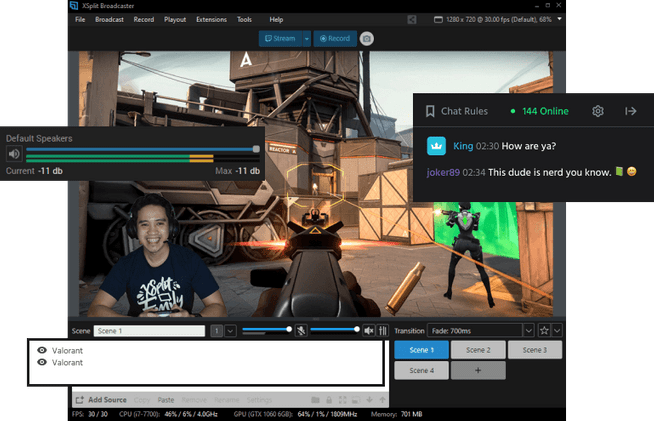This screenshot has width=654, height=421.
Task: Start recording with the Record button
Action: pos(335,39)
